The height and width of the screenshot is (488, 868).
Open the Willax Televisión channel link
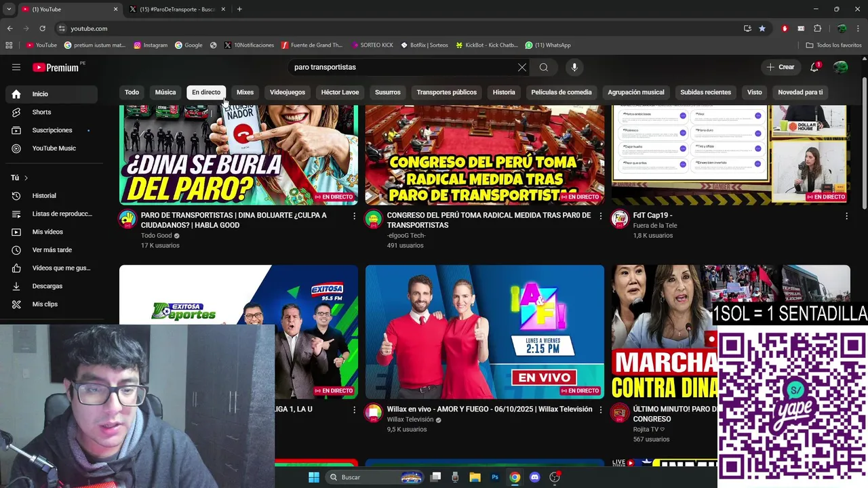click(x=410, y=420)
